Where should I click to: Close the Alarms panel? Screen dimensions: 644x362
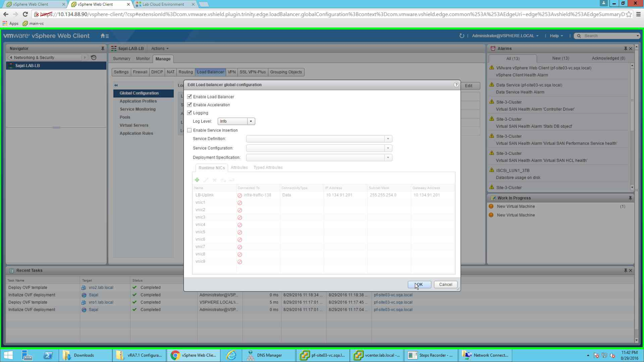point(631,49)
